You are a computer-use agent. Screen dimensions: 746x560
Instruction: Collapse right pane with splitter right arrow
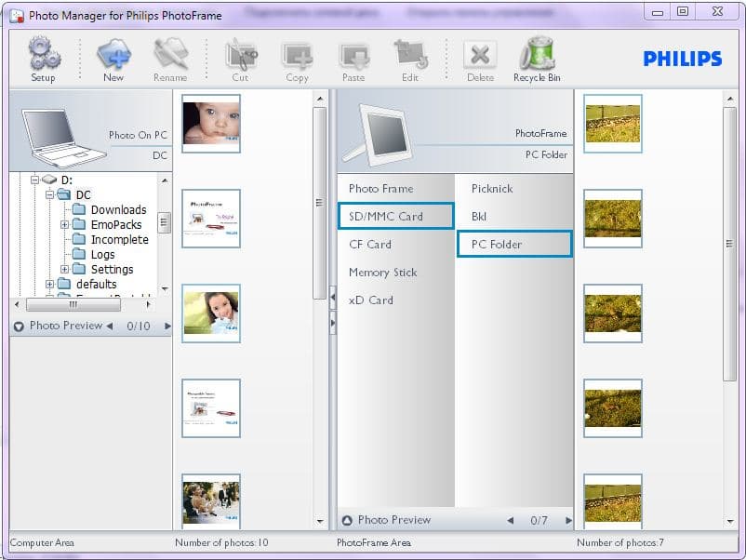(333, 323)
